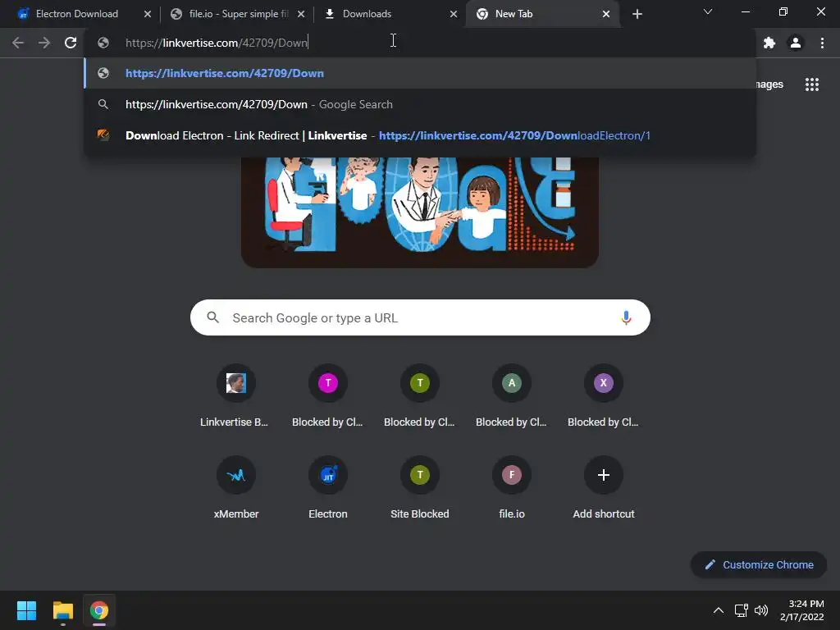Select the Download Electron Linkvertise suggestion
This screenshot has height=630, width=840.
pos(420,135)
